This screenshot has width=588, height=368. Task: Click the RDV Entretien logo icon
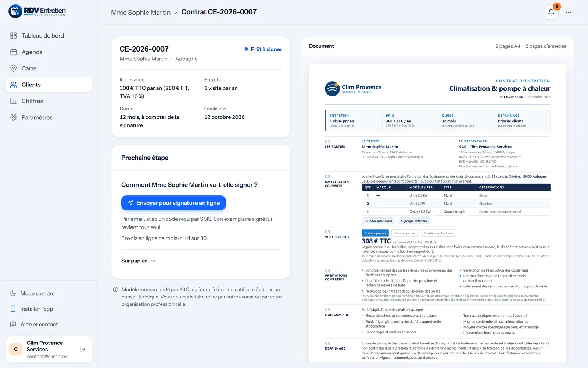15,11
